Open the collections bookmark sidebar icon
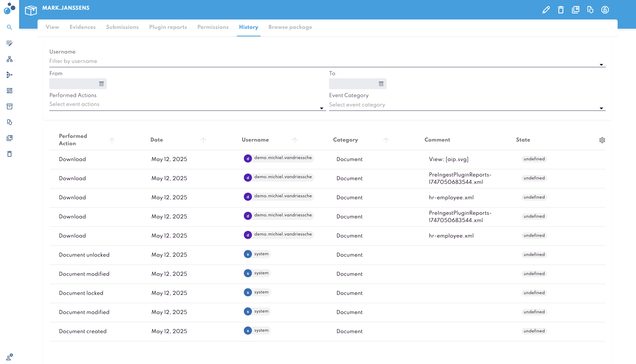This screenshot has width=636, height=364. 10,138
